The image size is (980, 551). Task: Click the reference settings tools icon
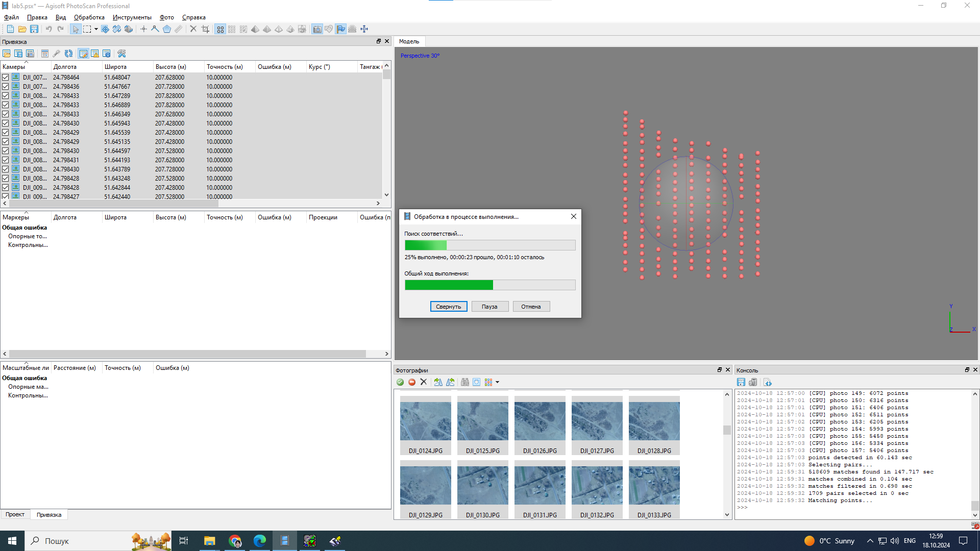coord(121,54)
